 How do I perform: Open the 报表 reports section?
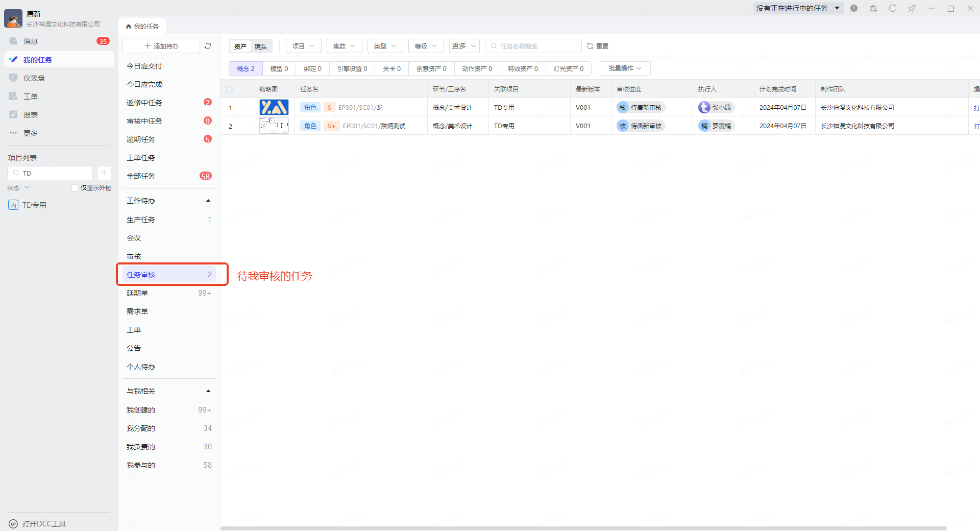click(x=31, y=115)
